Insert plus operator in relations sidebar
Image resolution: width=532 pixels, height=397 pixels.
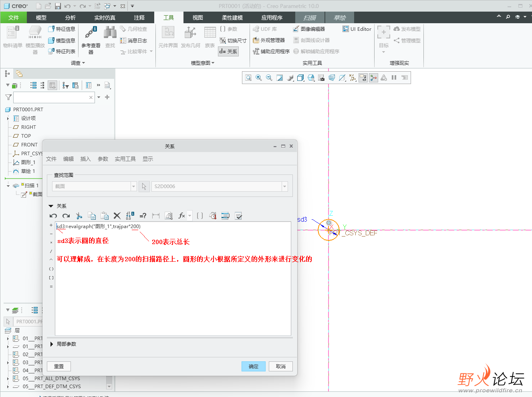[x=51, y=225]
